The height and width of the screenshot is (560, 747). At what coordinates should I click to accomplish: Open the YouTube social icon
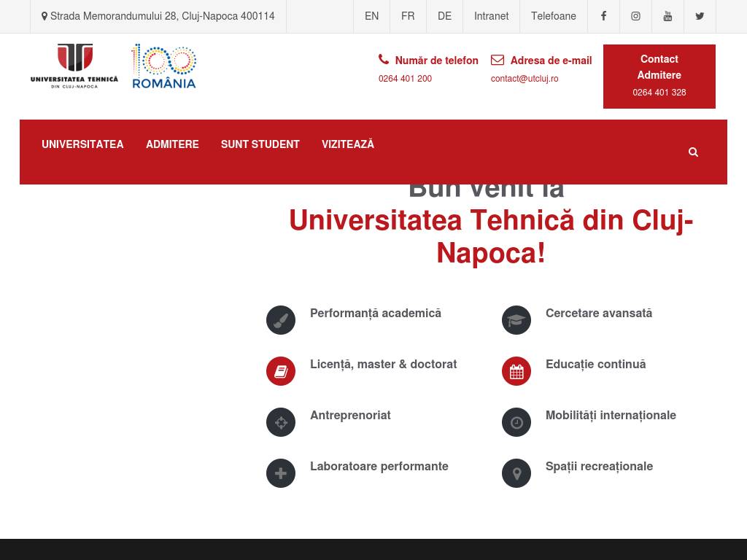pyautogui.click(x=667, y=16)
